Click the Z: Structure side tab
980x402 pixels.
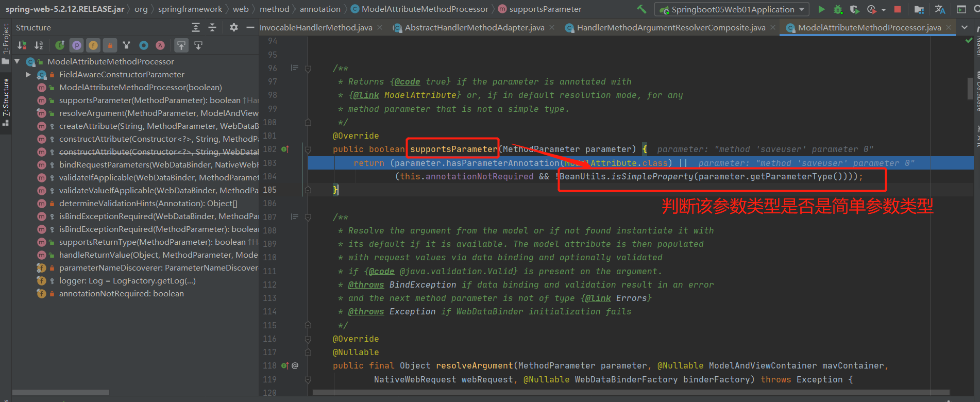tap(6, 98)
